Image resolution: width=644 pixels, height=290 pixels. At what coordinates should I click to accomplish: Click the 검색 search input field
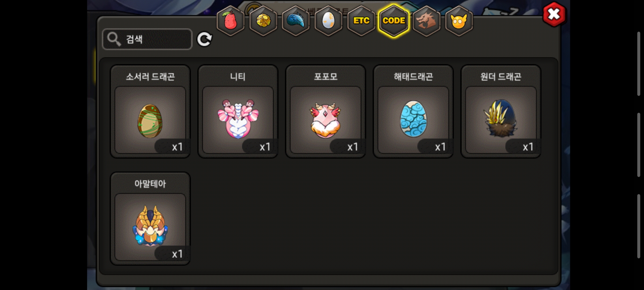pyautogui.click(x=147, y=39)
